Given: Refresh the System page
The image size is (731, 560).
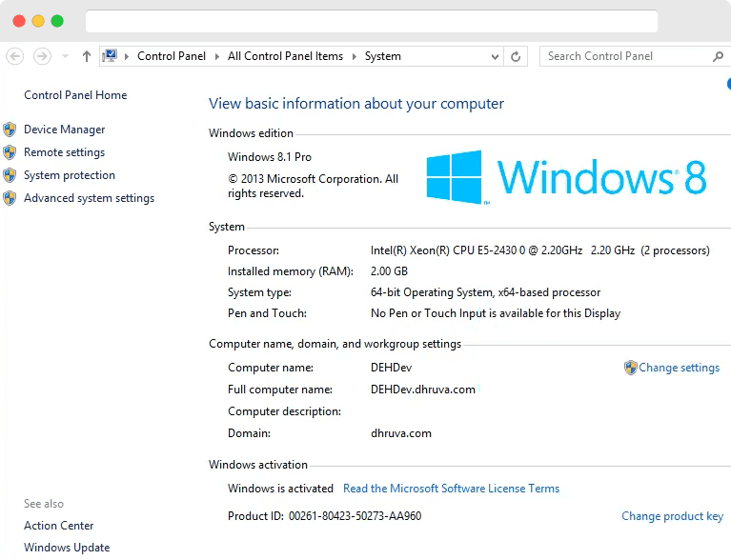Looking at the screenshot, I should tap(516, 56).
